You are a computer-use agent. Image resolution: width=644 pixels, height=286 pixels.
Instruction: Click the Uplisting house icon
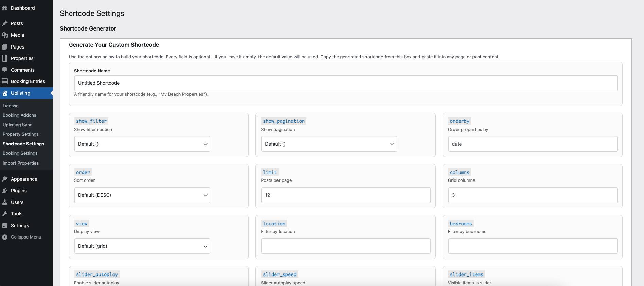(x=5, y=93)
